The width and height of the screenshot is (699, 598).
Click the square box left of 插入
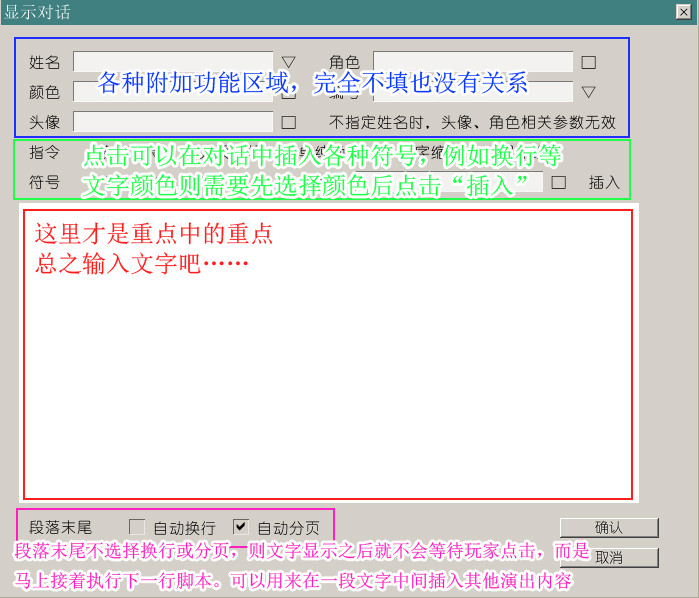559,182
